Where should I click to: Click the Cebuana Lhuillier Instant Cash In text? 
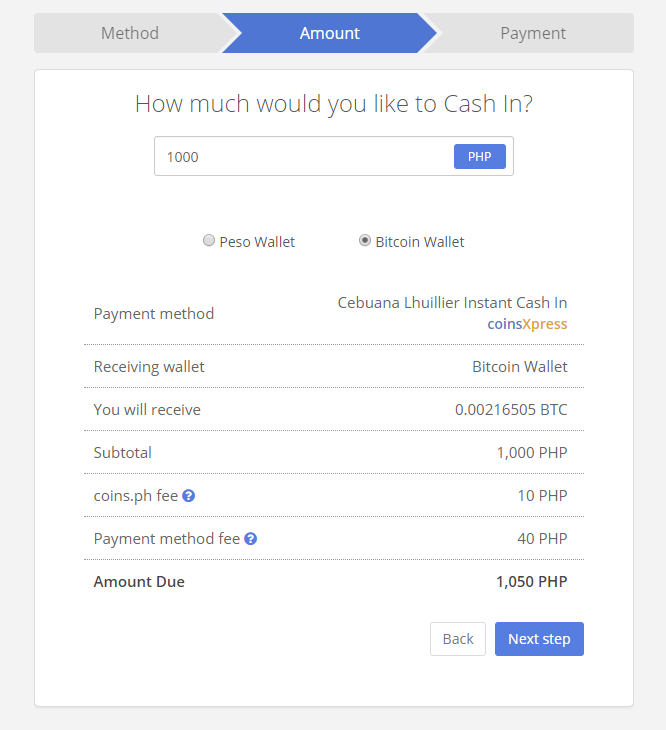tap(452, 303)
